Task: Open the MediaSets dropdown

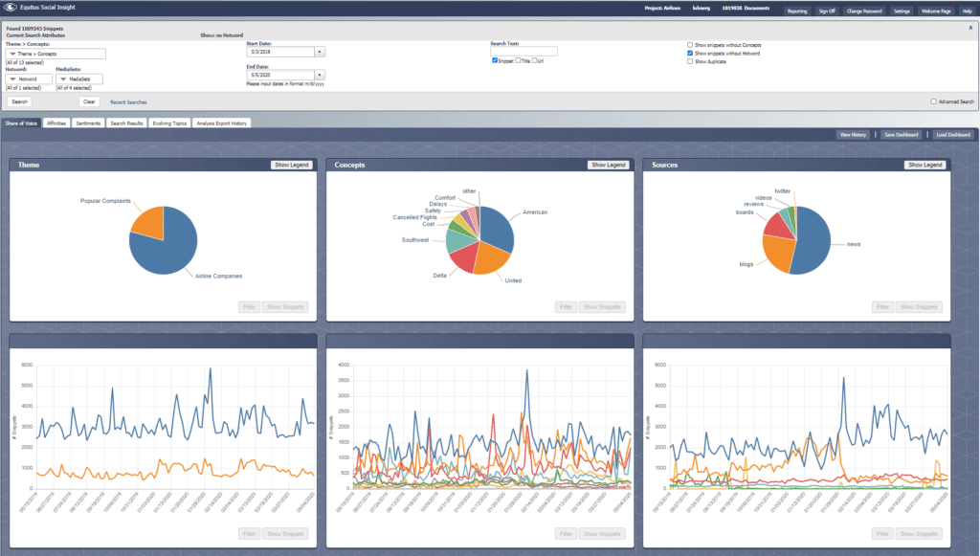Action: 79,79
